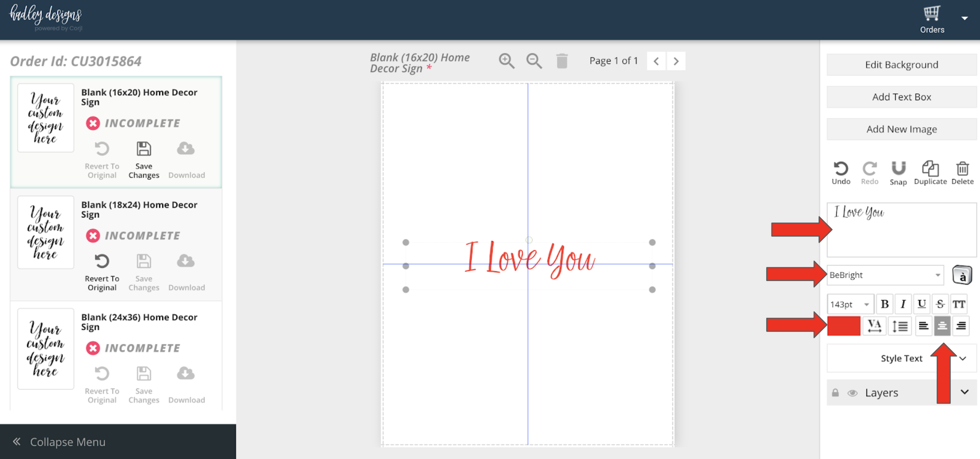Click the zoom in magnifier icon

click(x=506, y=61)
